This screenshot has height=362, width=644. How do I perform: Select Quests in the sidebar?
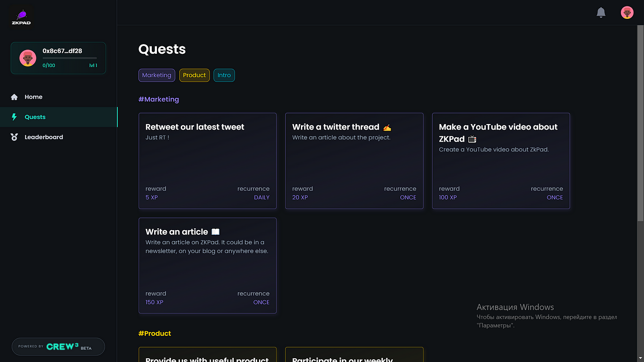58,117
